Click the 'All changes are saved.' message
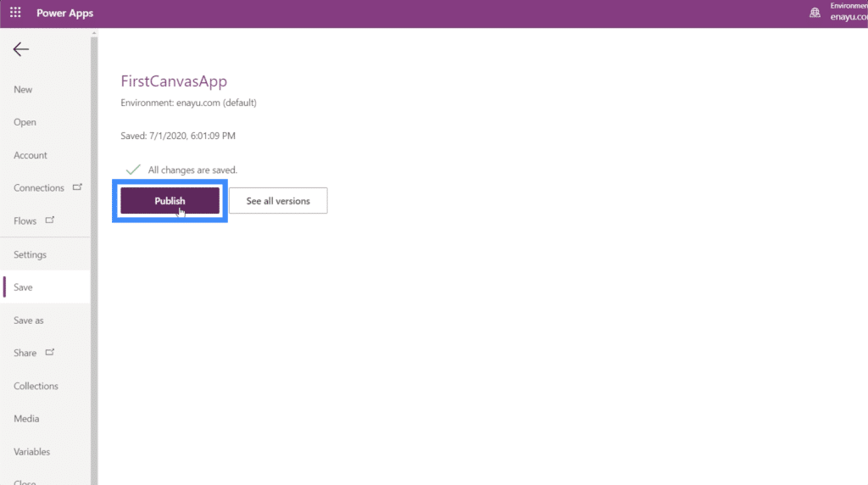 tap(192, 170)
